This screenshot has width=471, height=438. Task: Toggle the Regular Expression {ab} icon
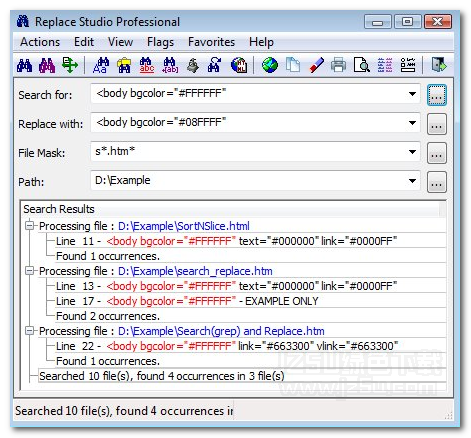coord(170,65)
